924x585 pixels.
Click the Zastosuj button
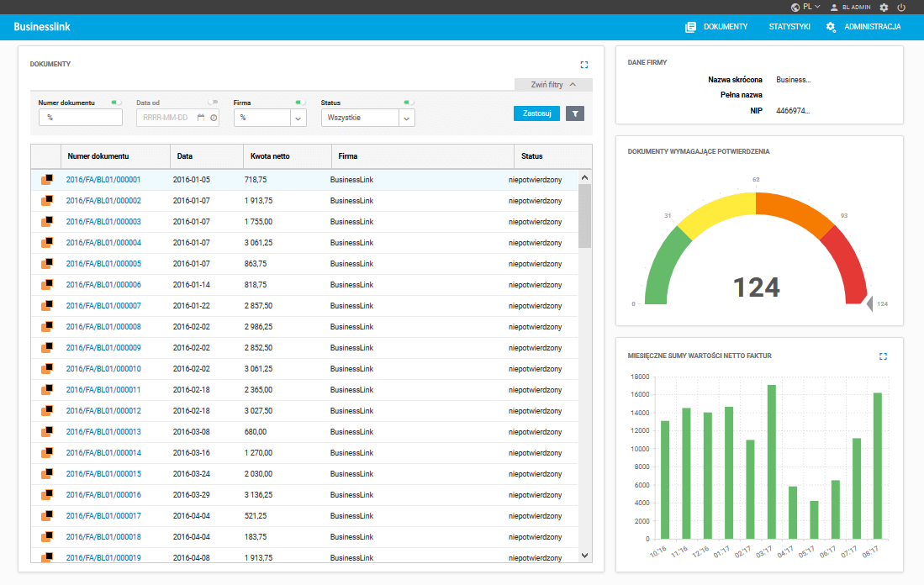pos(537,113)
